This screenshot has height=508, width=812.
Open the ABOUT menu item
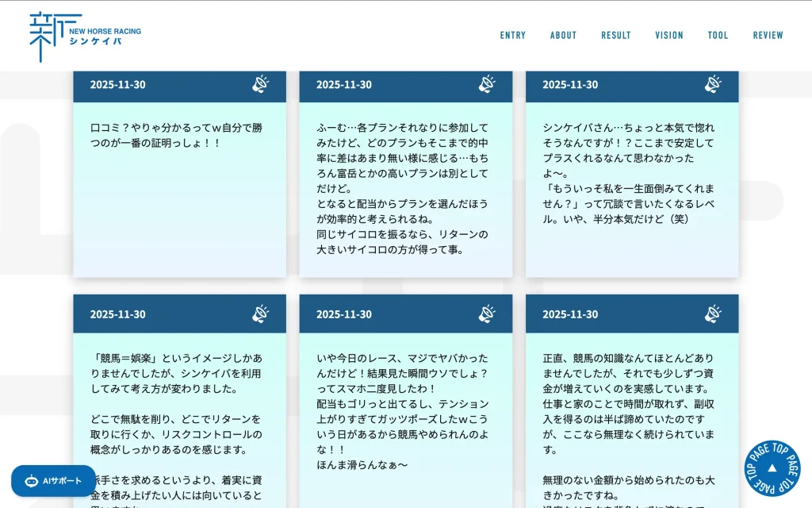click(564, 35)
